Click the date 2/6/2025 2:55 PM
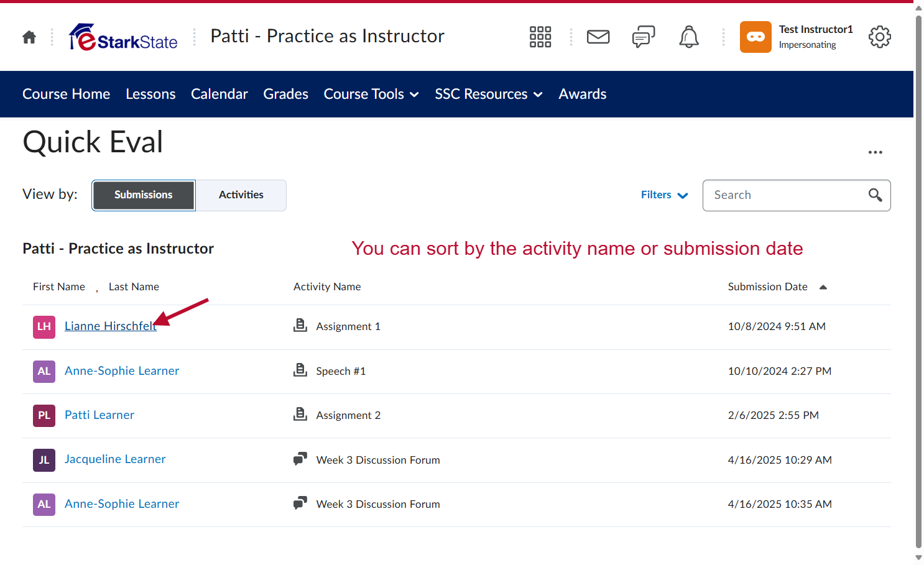The height and width of the screenshot is (565, 924). coord(774,415)
